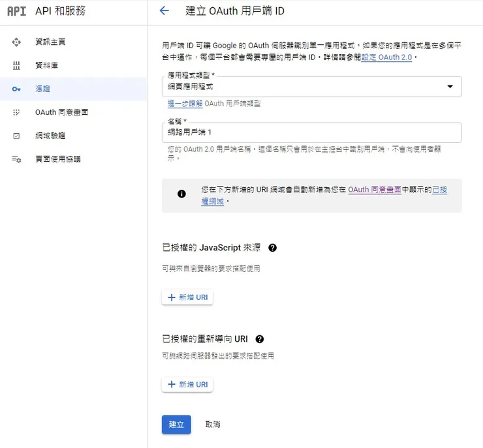Open 網域驗證 in sidebar
This screenshot has width=483, height=448.
pos(73,136)
